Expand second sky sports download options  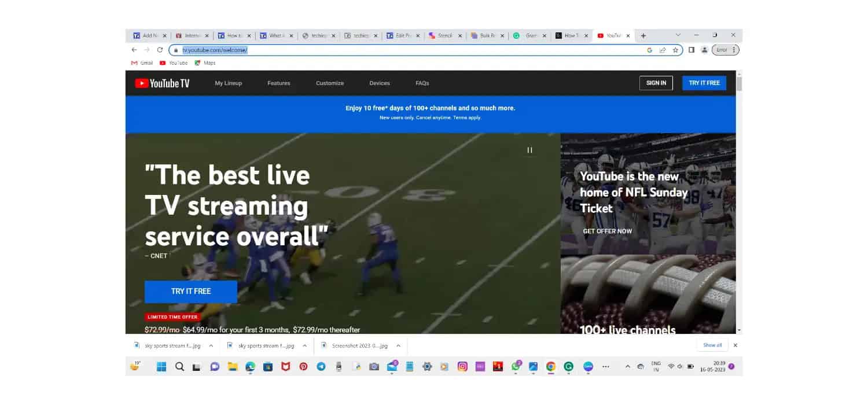tap(304, 345)
